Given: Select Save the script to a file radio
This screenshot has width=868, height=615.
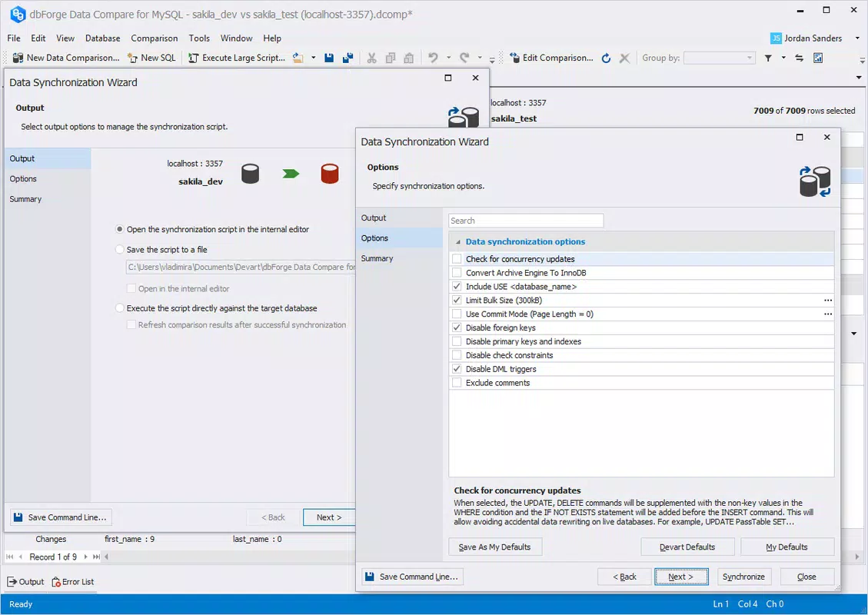Looking at the screenshot, I should tap(120, 250).
